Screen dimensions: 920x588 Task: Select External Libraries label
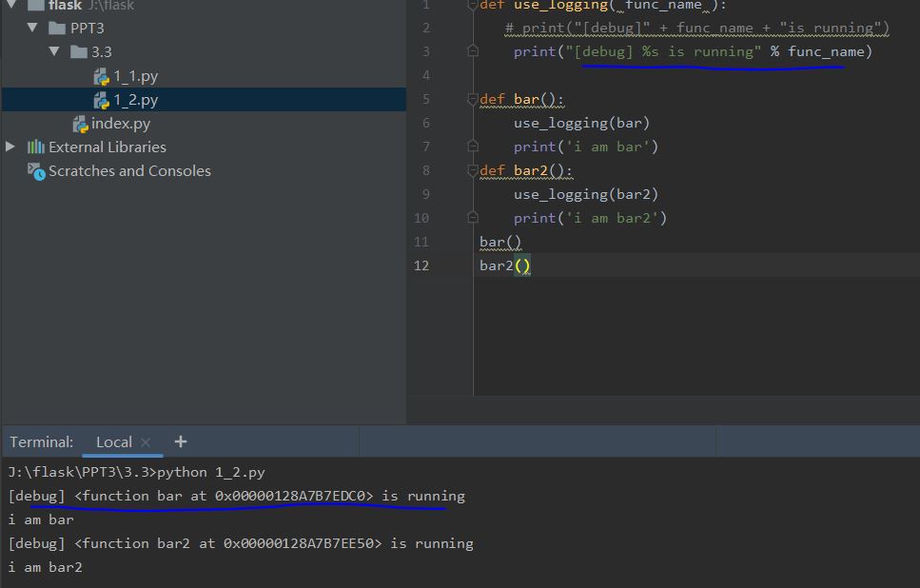click(108, 147)
